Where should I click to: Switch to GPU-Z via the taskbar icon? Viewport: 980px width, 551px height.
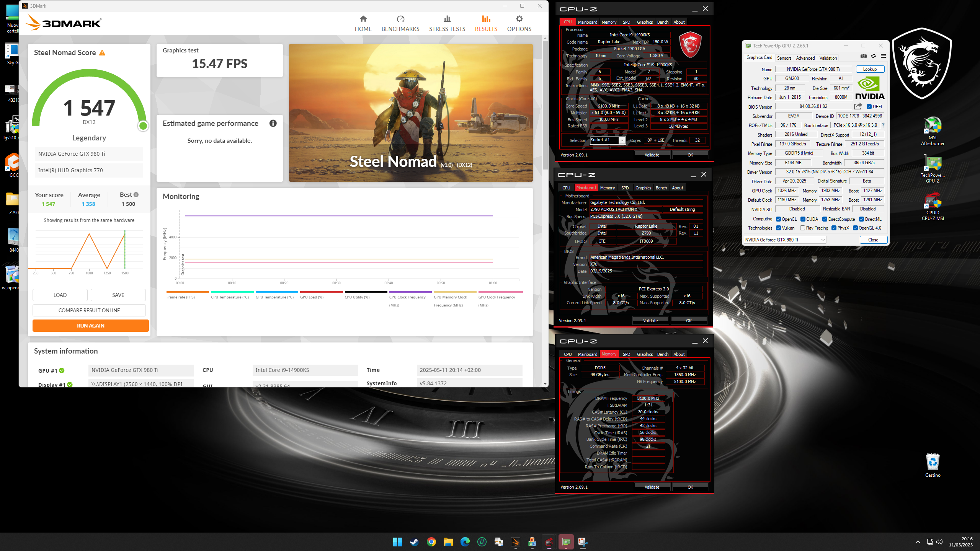pyautogui.click(x=566, y=542)
